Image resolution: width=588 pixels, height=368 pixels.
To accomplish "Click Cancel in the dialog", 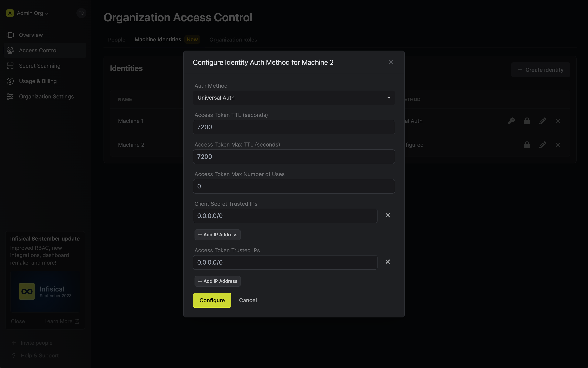I will click(248, 300).
